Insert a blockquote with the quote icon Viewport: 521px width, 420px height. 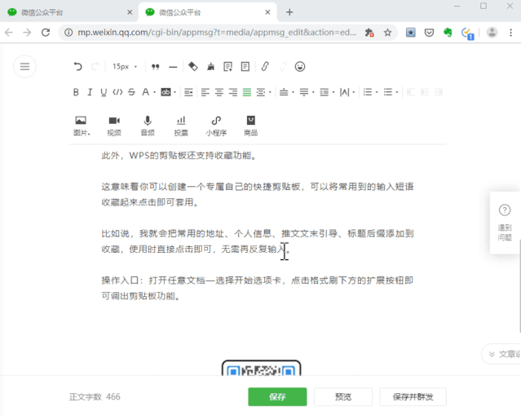click(155, 67)
